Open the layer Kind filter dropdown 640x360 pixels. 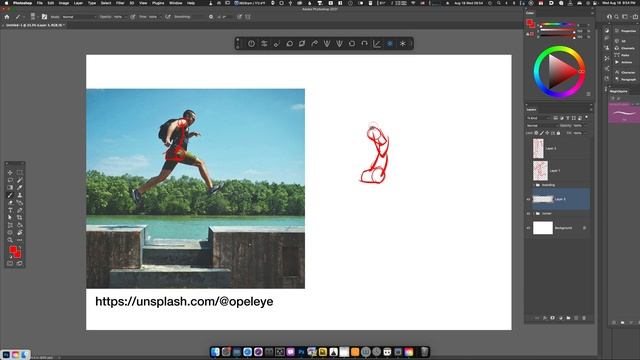coord(538,118)
